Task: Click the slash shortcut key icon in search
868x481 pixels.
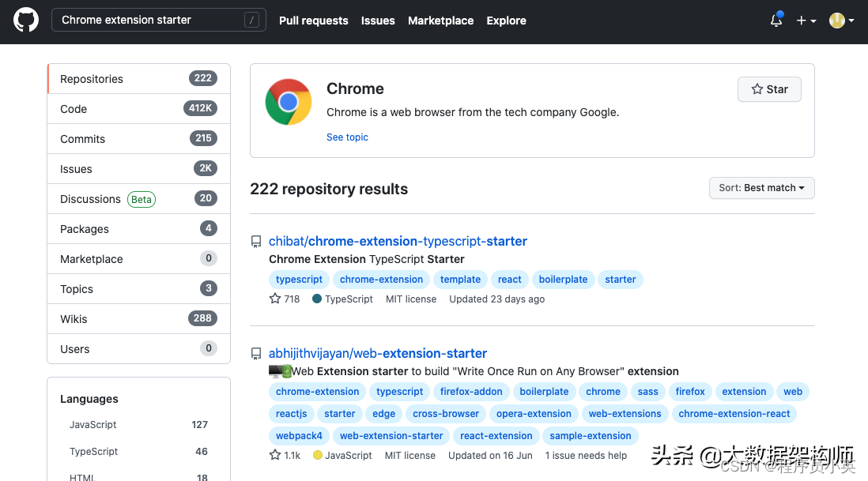Action: click(x=251, y=20)
